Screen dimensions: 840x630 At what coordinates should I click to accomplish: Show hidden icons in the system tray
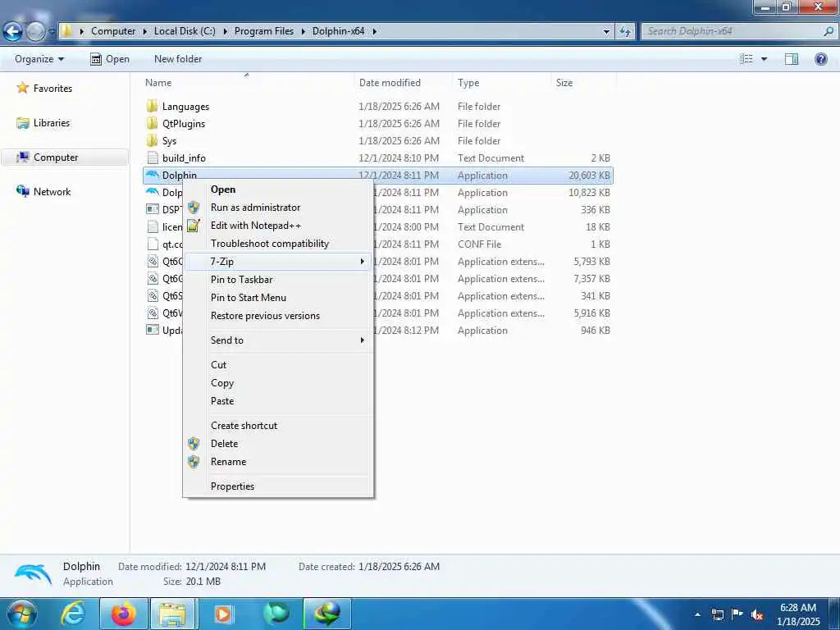(697, 614)
